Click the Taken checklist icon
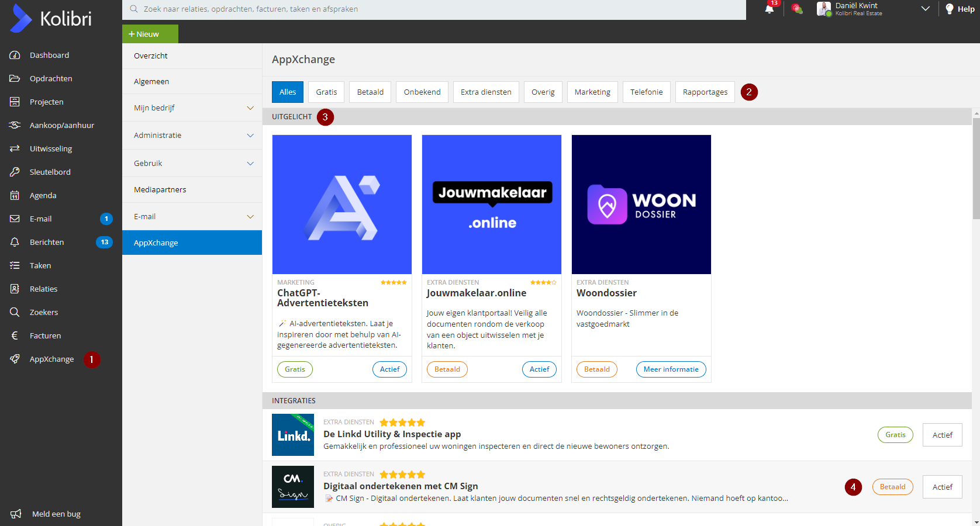The image size is (980, 526). point(15,265)
